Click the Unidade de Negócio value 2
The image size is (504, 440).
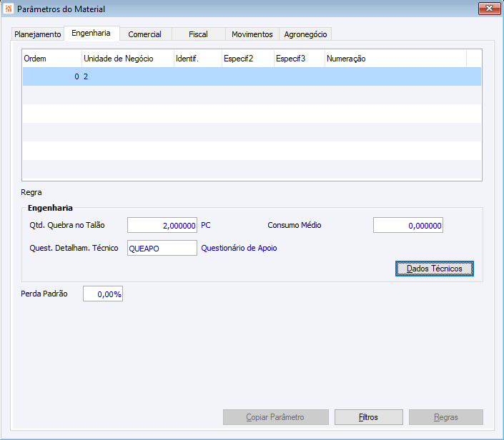[x=86, y=76]
